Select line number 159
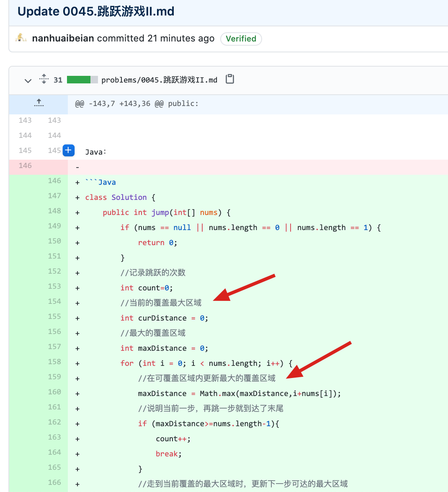 coord(54,376)
